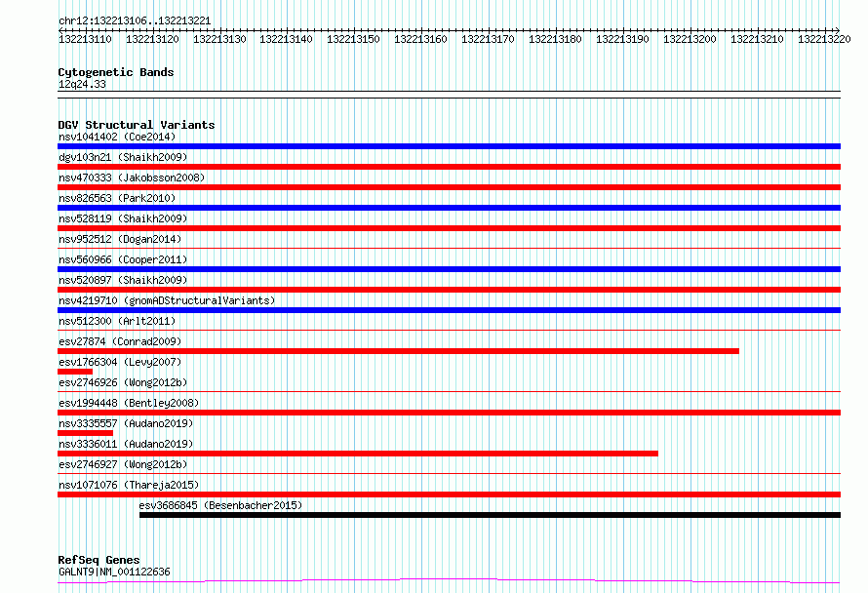
Task: Select the blue nsv1041402 variant bar
Action: [x=449, y=146]
